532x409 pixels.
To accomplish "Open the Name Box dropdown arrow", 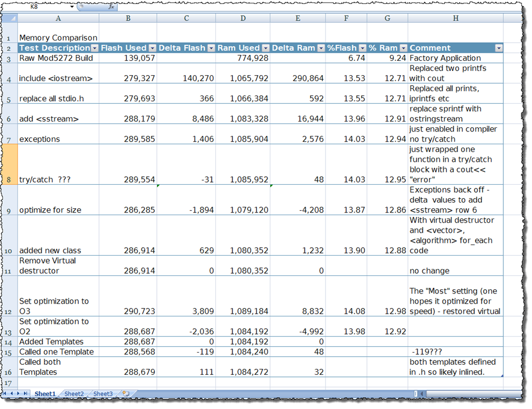I will (x=72, y=6).
